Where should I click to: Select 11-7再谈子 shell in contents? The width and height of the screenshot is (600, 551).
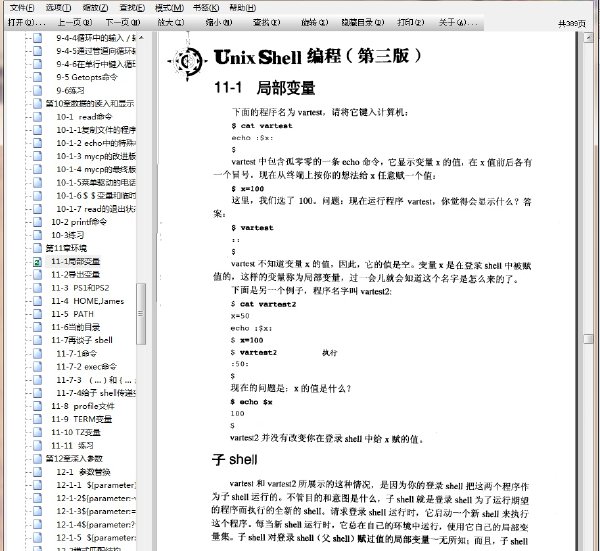pos(82,340)
